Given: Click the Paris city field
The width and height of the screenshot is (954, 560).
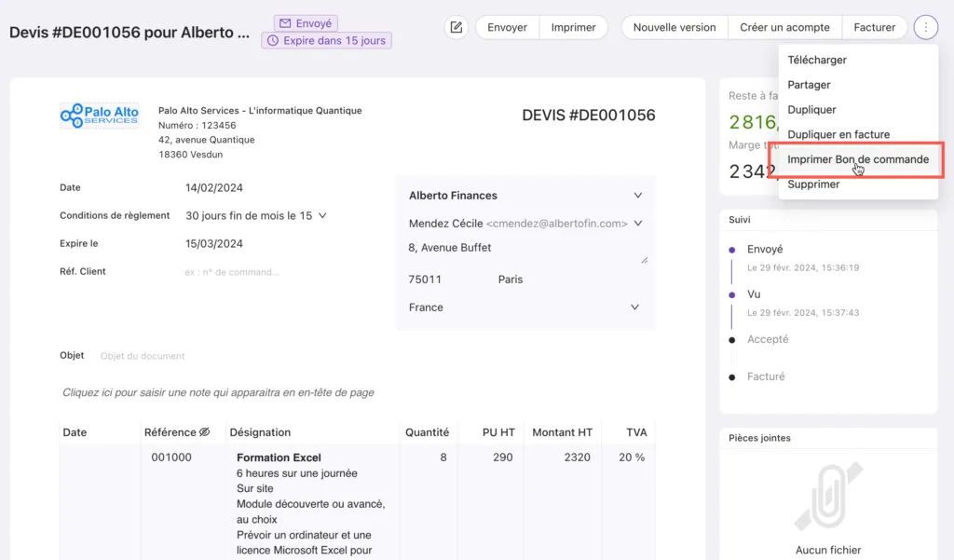Looking at the screenshot, I should 511,280.
